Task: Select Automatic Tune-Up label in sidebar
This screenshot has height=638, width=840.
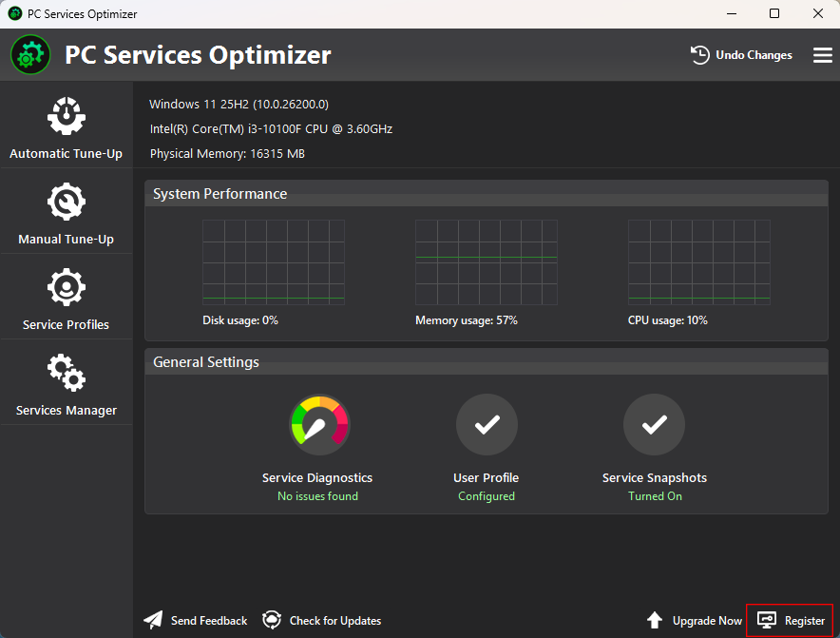Action: (x=66, y=154)
